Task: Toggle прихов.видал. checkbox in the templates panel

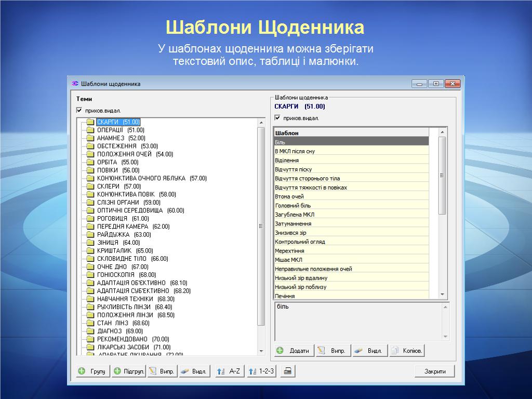Action: pyautogui.click(x=277, y=118)
